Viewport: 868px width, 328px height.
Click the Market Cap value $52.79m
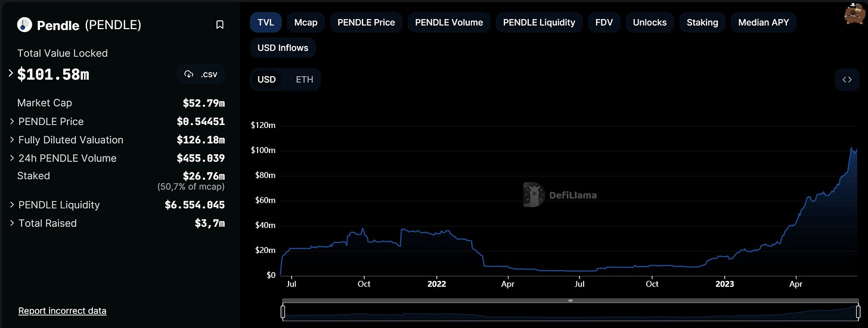pyautogui.click(x=204, y=103)
